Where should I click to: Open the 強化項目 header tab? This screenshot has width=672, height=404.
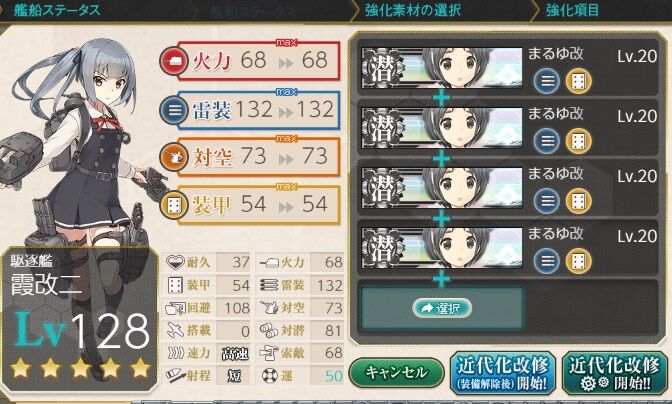click(x=572, y=9)
